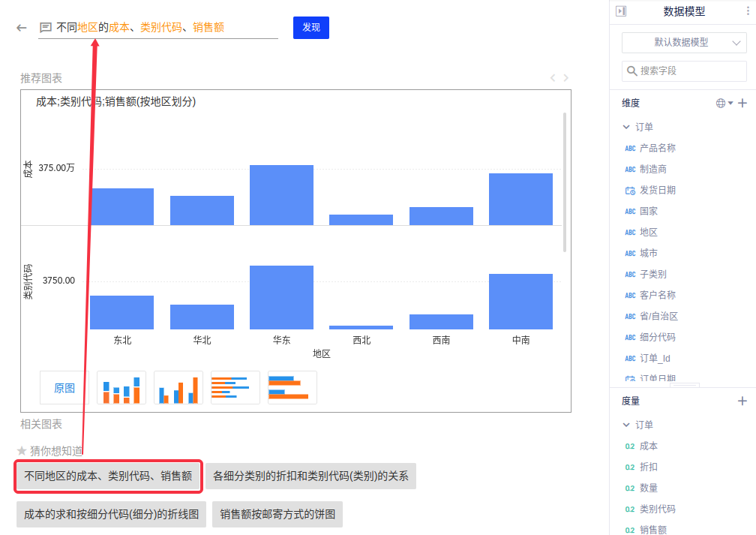Select the grouped column chart thumbnail
756x535 pixels.
click(178, 388)
